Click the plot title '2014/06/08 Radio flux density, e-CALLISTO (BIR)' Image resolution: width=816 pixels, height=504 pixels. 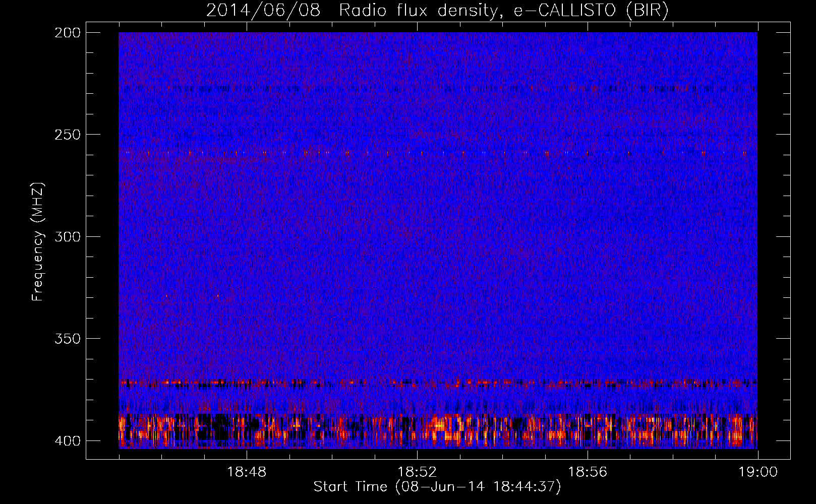coord(437,11)
